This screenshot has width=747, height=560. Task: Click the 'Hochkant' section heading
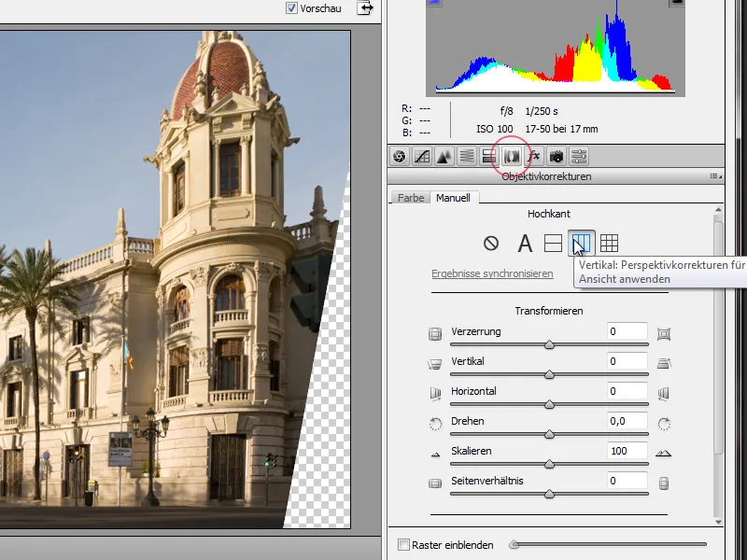tap(549, 214)
